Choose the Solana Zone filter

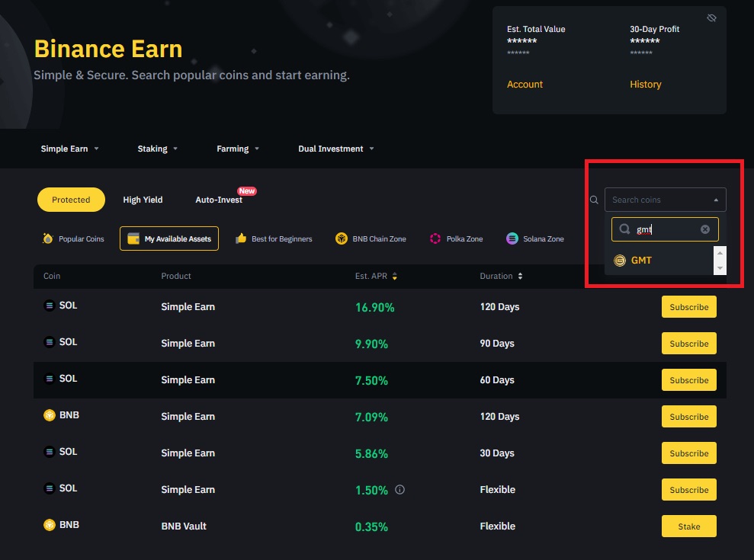click(535, 238)
